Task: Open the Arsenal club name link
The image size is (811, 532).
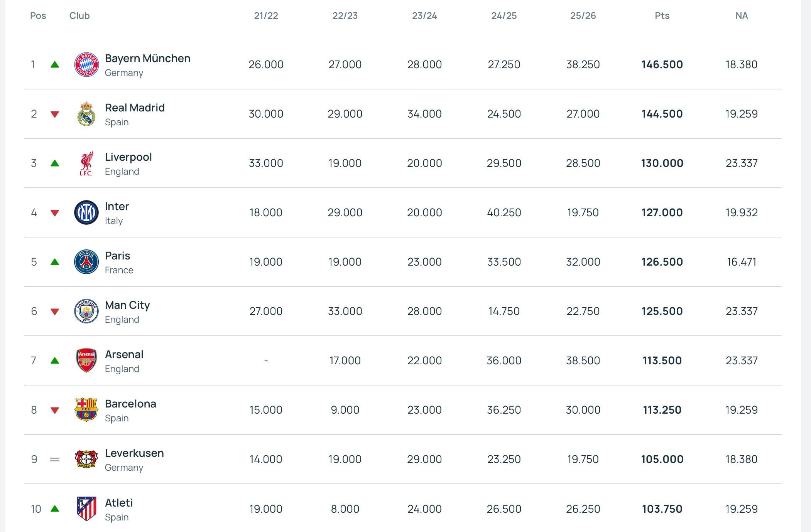Action: [124, 354]
